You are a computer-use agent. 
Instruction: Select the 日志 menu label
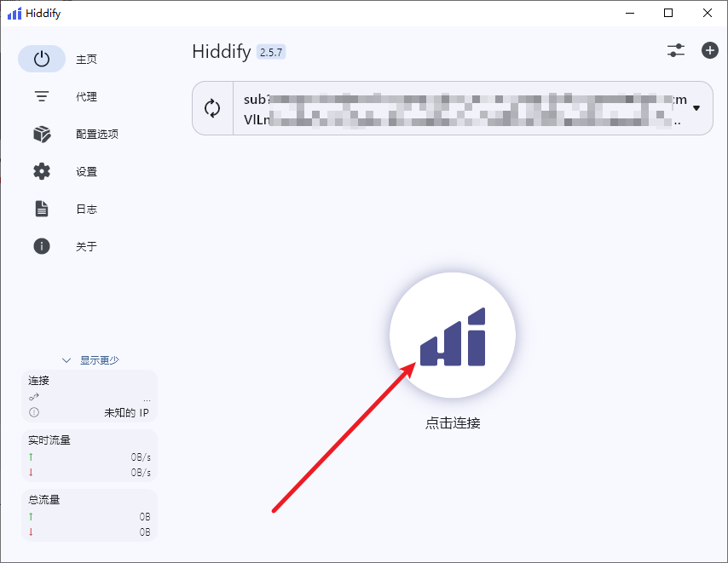click(86, 210)
